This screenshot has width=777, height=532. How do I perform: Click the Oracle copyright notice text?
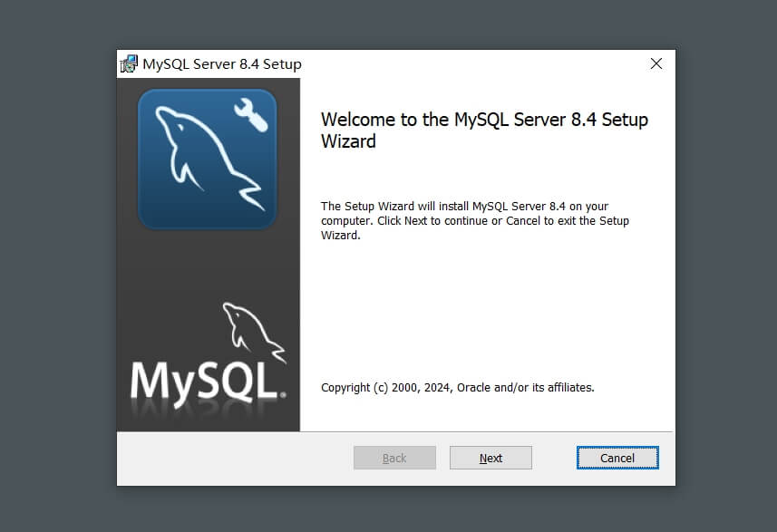pos(457,387)
